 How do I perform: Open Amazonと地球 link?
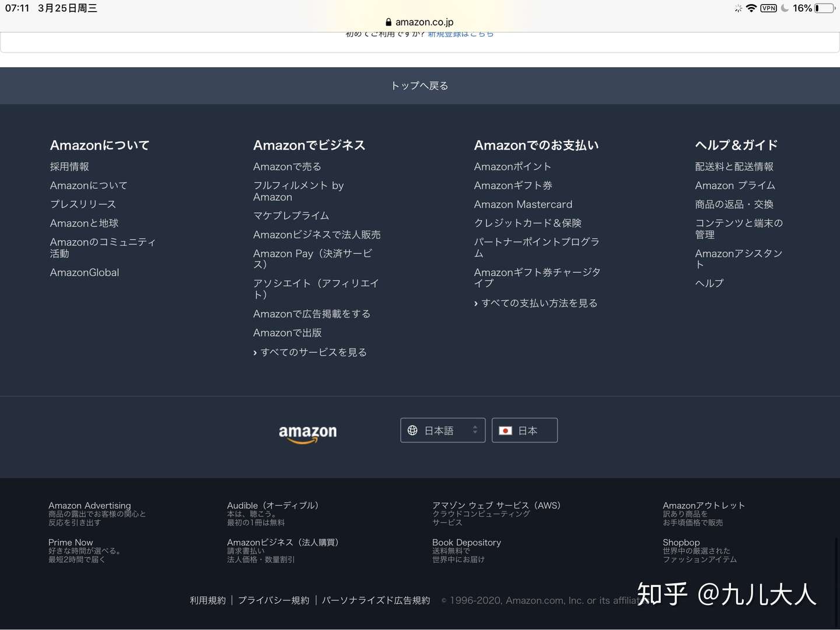click(84, 223)
